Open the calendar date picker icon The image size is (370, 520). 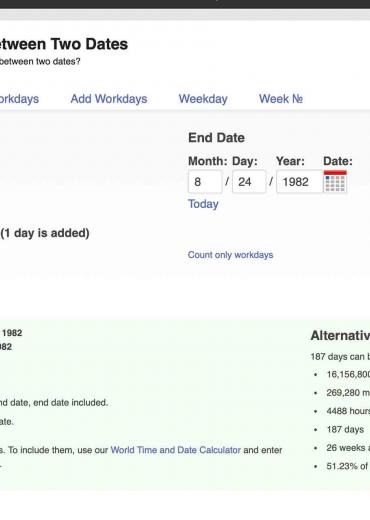(335, 181)
